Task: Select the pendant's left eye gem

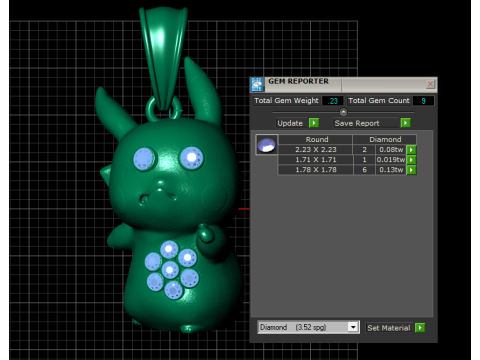Action: 144,159
